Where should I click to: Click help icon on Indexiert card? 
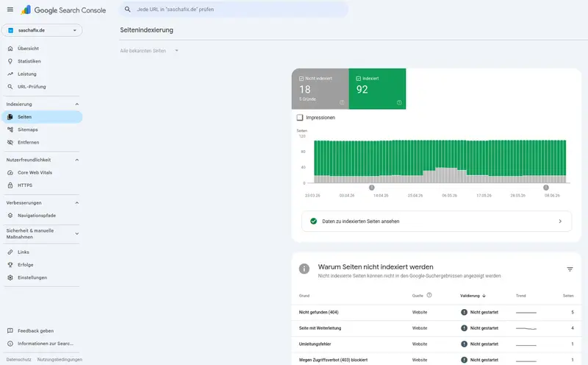click(399, 102)
